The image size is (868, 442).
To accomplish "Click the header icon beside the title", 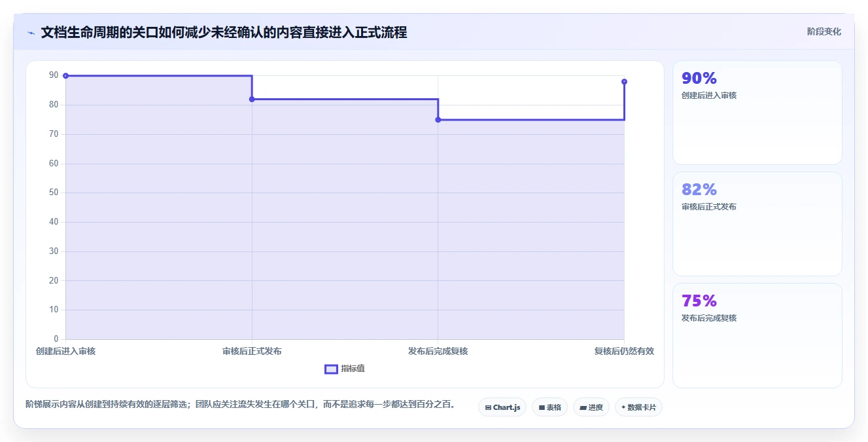I will tap(31, 32).
